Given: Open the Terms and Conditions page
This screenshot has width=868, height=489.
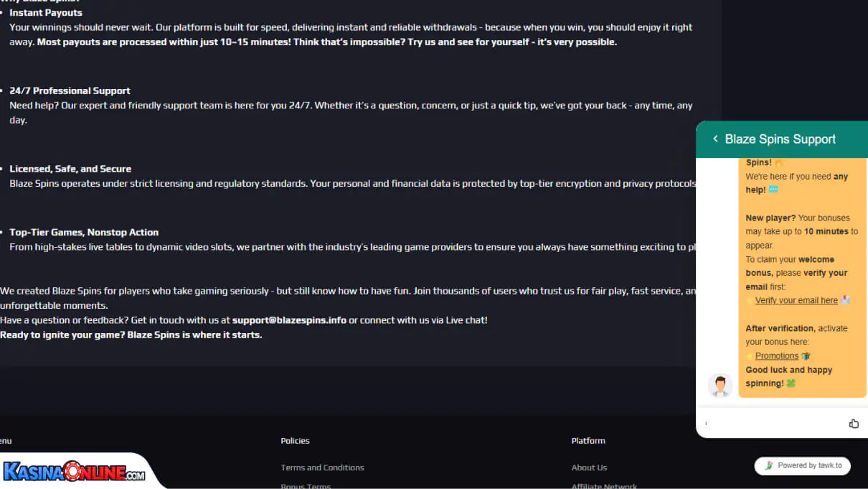Looking at the screenshot, I should (322, 467).
